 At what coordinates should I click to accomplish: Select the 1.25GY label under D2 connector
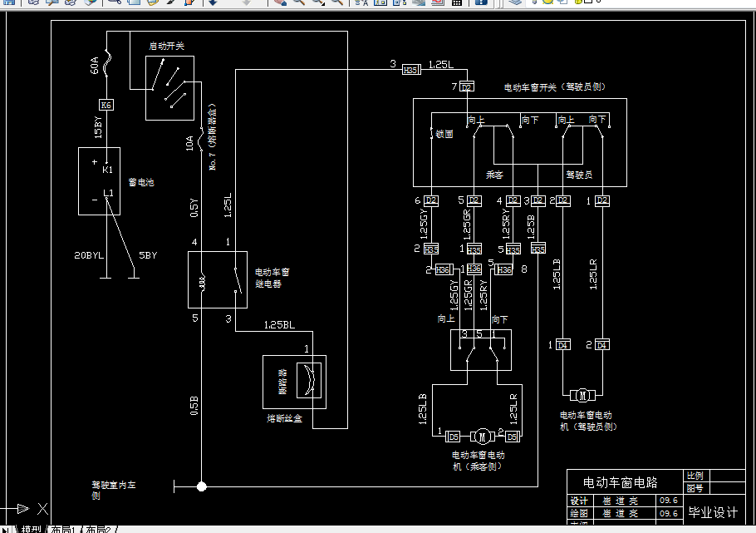coord(424,224)
